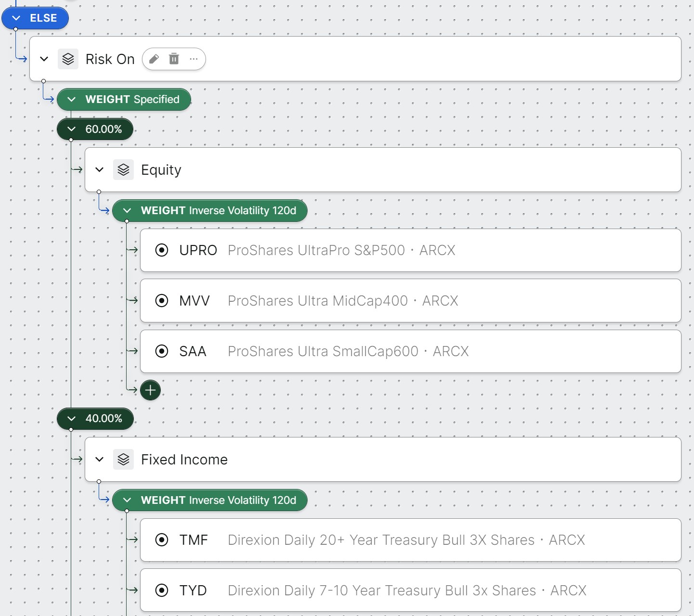The height and width of the screenshot is (616, 694).
Task: Collapse Fixed Income's Inverse Volatility 120d weight
Action: point(127,500)
